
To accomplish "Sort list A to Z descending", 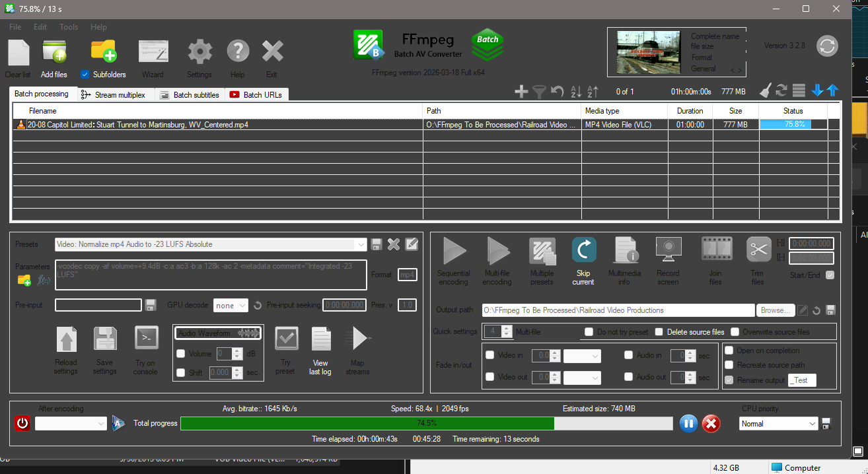I will click(576, 92).
